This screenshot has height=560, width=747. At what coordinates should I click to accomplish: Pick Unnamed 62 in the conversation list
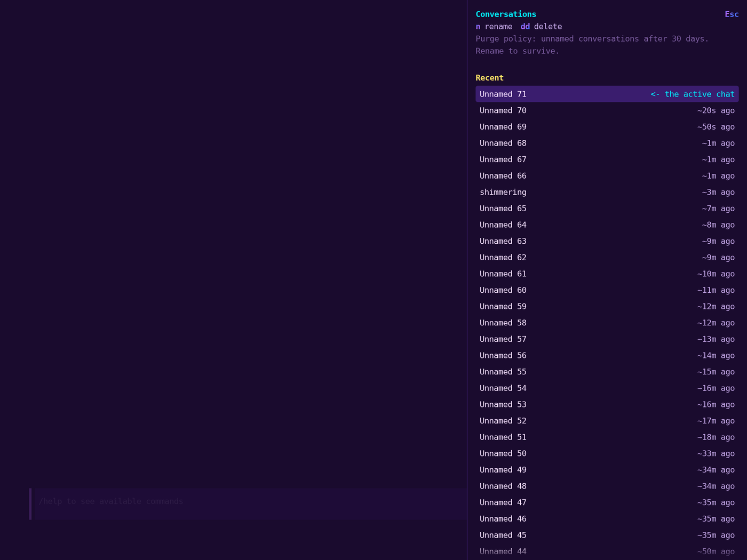tap(607, 258)
